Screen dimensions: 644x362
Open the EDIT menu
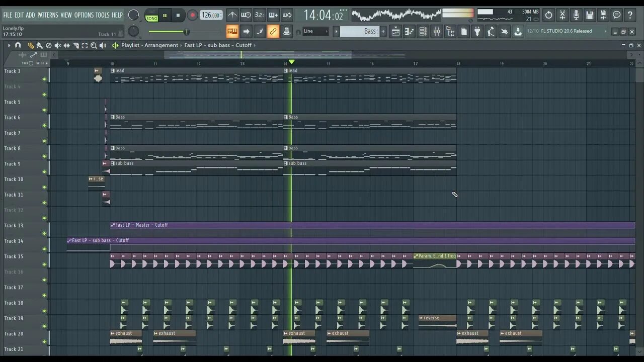click(19, 15)
